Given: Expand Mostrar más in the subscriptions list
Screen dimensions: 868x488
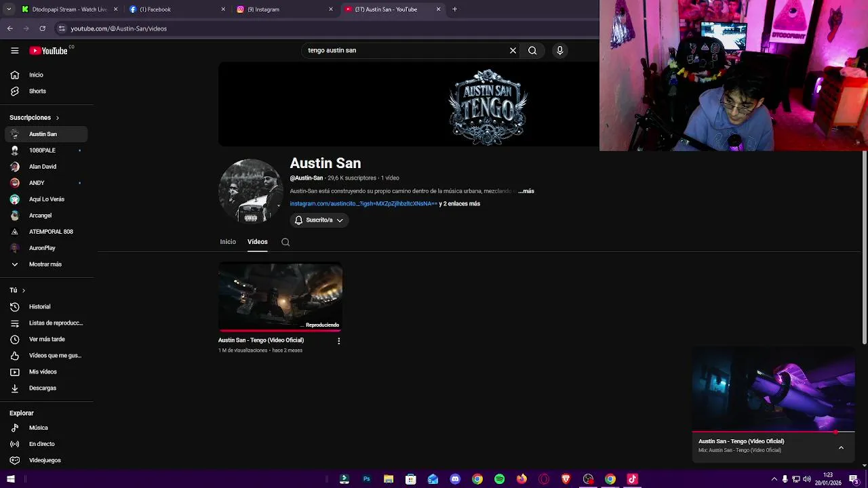Looking at the screenshot, I should pyautogui.click(x=46, y=264).
